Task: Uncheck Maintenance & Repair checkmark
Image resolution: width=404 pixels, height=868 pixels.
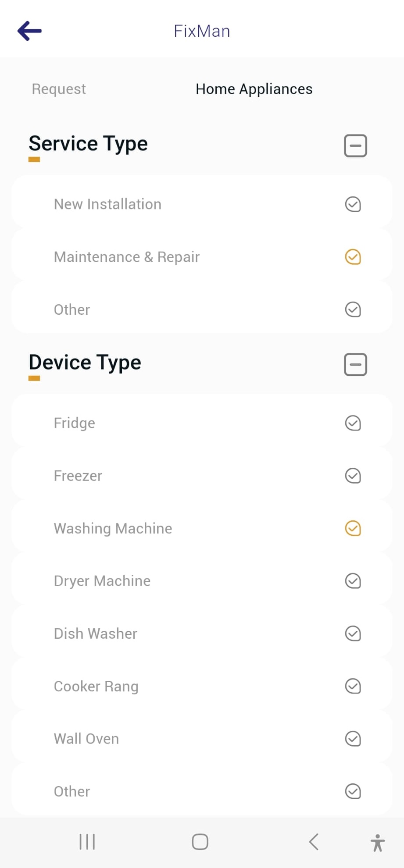Action: (353, 257)
